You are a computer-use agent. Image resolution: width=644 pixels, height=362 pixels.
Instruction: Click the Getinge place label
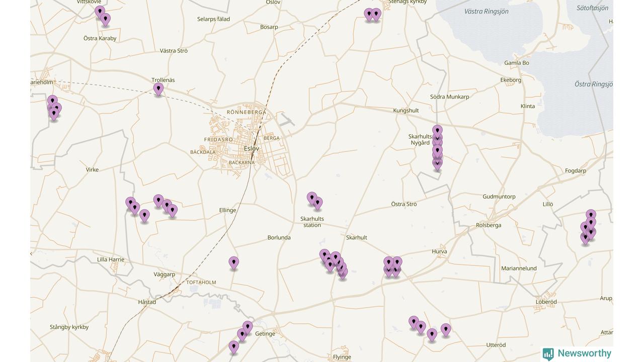(265, 334)
